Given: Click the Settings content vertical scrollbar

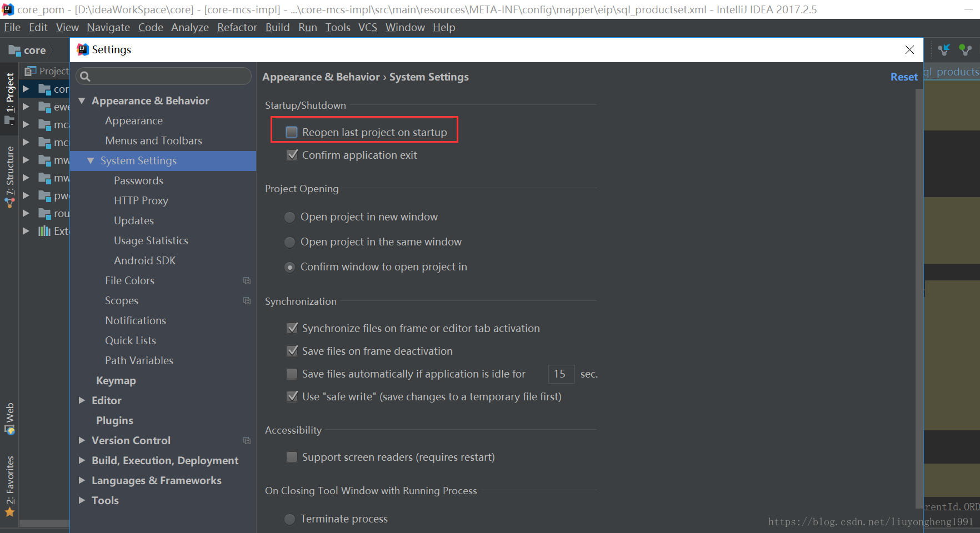Looking at the screenshot, I should [919, 298].
